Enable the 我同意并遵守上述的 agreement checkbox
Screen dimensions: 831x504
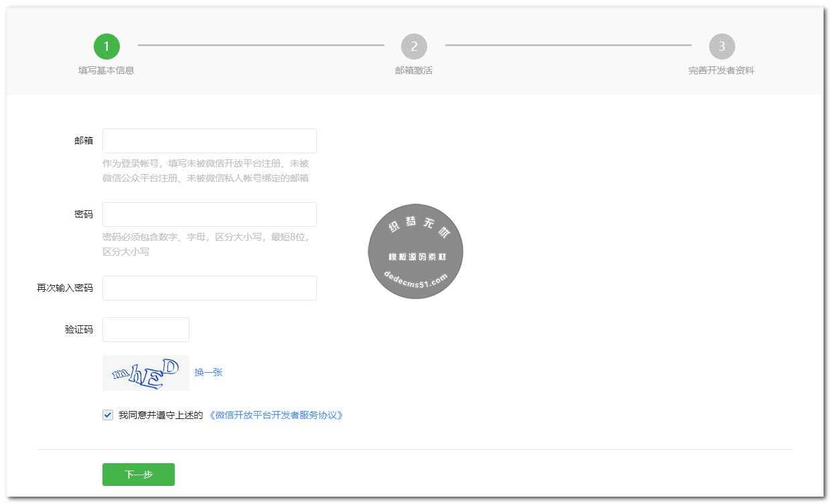coord(107,415)
